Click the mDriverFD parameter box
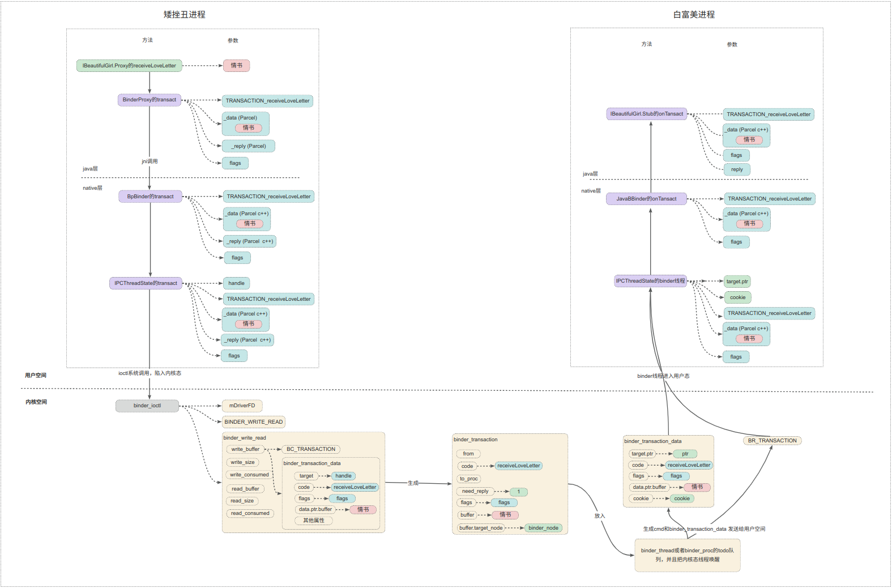The width and height of the screenshot is (892, 588). [242, 406]
